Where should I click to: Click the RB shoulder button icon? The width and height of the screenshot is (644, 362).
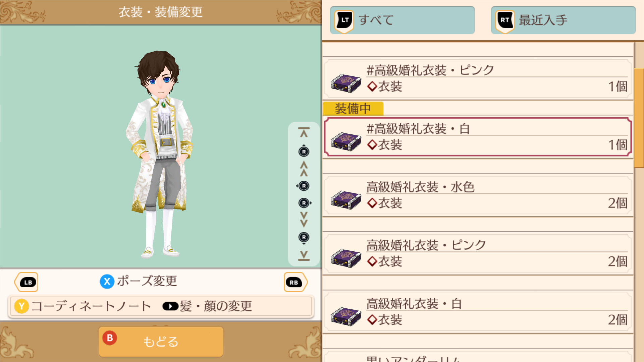tap(295, 282)
